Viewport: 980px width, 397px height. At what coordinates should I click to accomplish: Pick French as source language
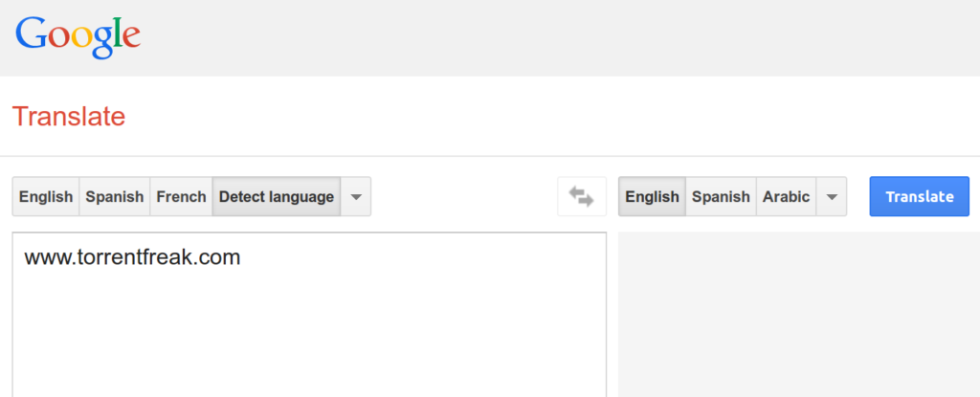tap(181, 197)
